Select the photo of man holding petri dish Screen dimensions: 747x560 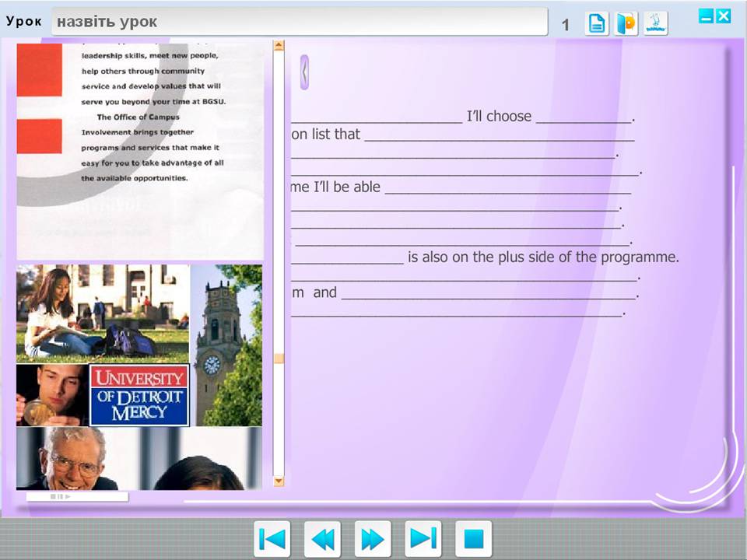52,395
